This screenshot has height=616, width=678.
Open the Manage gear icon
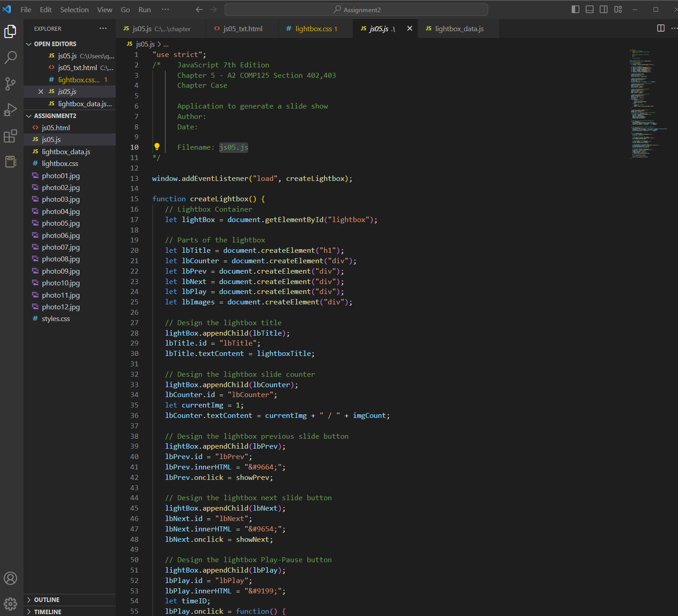10,603
